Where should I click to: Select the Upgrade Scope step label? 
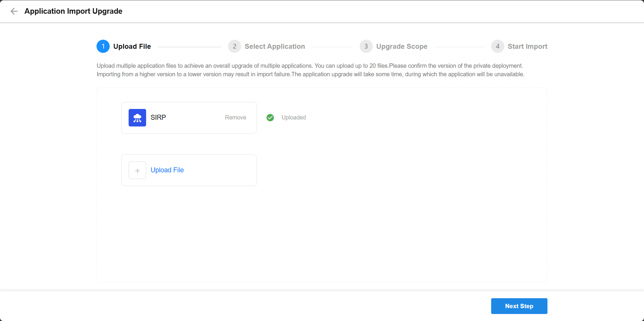402,46
